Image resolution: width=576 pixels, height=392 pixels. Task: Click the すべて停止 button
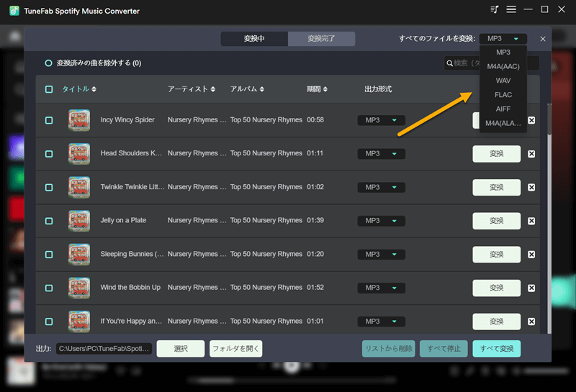[x=444, y=349]
